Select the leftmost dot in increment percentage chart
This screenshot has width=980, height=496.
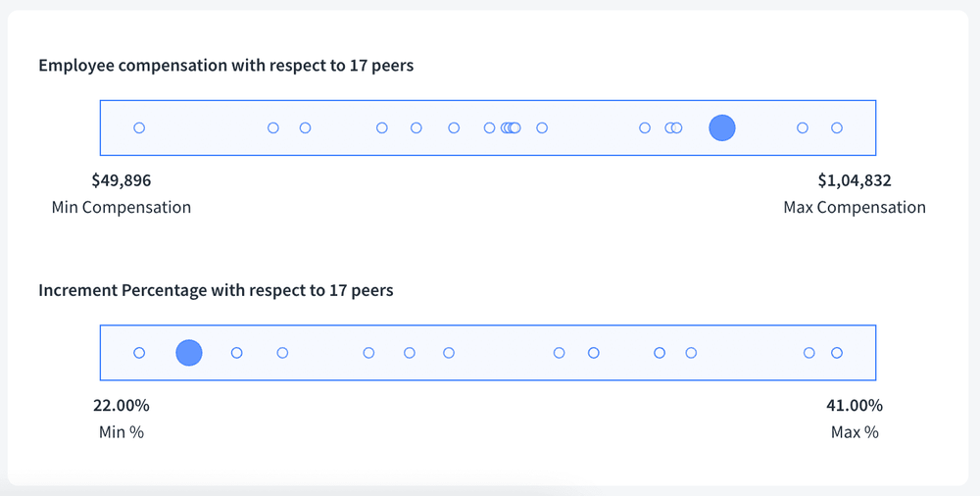139,353
